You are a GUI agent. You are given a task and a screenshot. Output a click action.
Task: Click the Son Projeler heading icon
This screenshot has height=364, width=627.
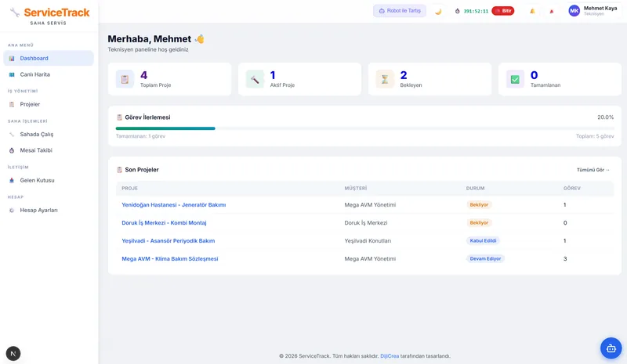tap(119, 170)
